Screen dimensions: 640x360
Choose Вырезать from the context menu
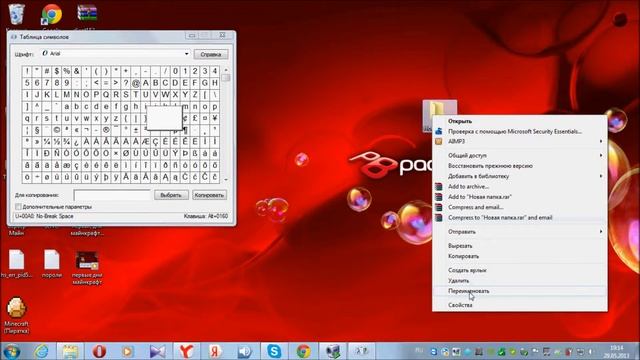[x=520, y=246]
